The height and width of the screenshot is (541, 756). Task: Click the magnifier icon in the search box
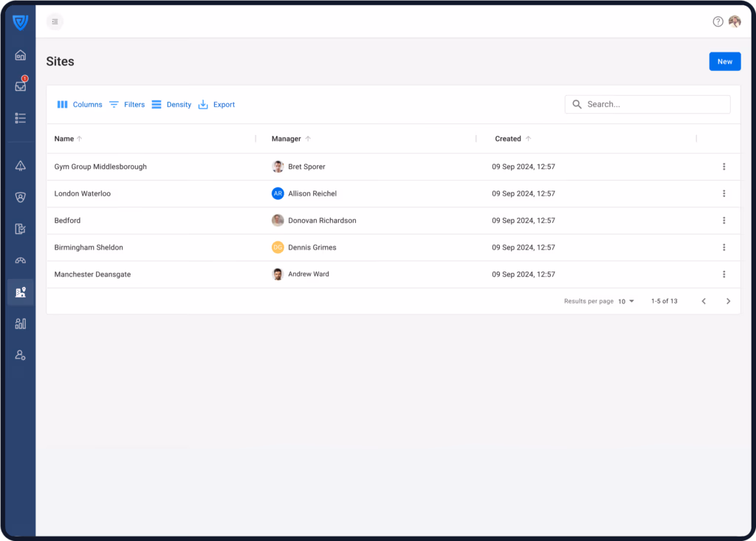(x=577, y=105)
